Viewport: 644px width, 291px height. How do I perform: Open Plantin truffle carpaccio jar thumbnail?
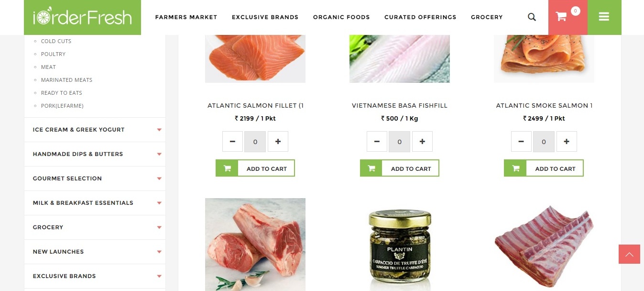(400, 245)
